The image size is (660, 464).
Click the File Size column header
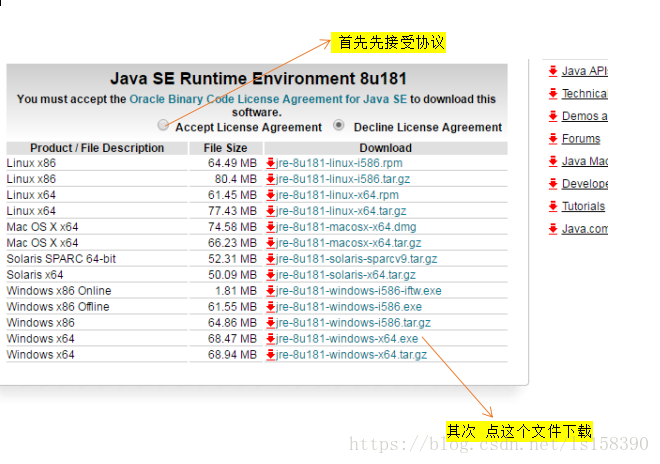226,148
